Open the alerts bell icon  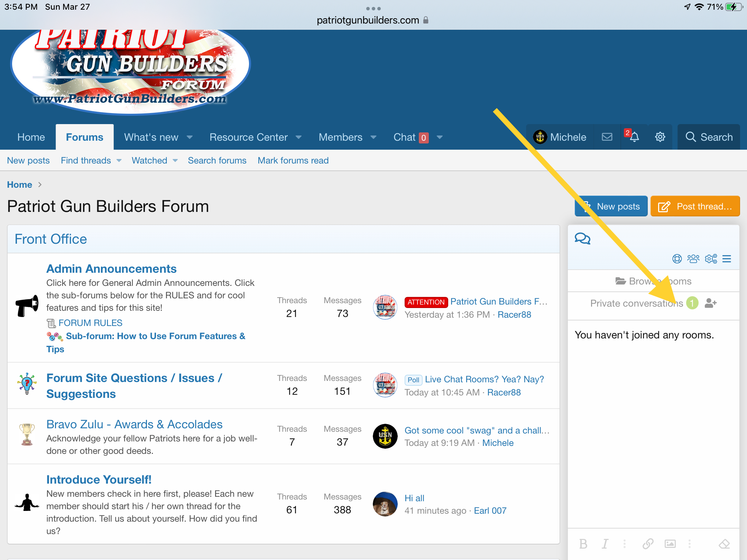click(x=634, y=137)
